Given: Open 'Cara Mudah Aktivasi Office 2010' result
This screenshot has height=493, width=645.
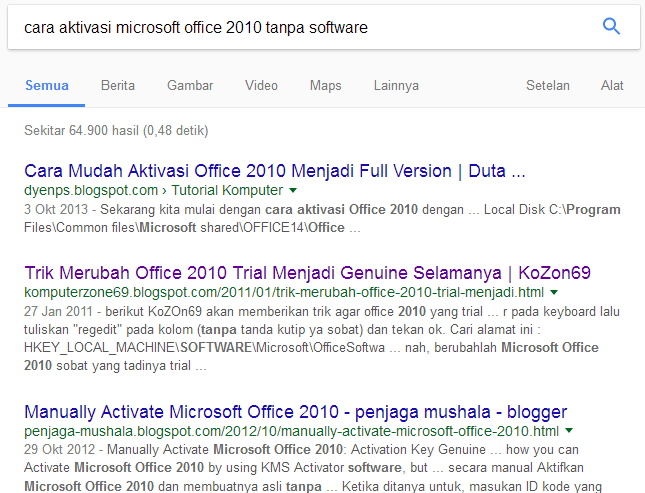Looking at the screenshot, I should (275, 171).
